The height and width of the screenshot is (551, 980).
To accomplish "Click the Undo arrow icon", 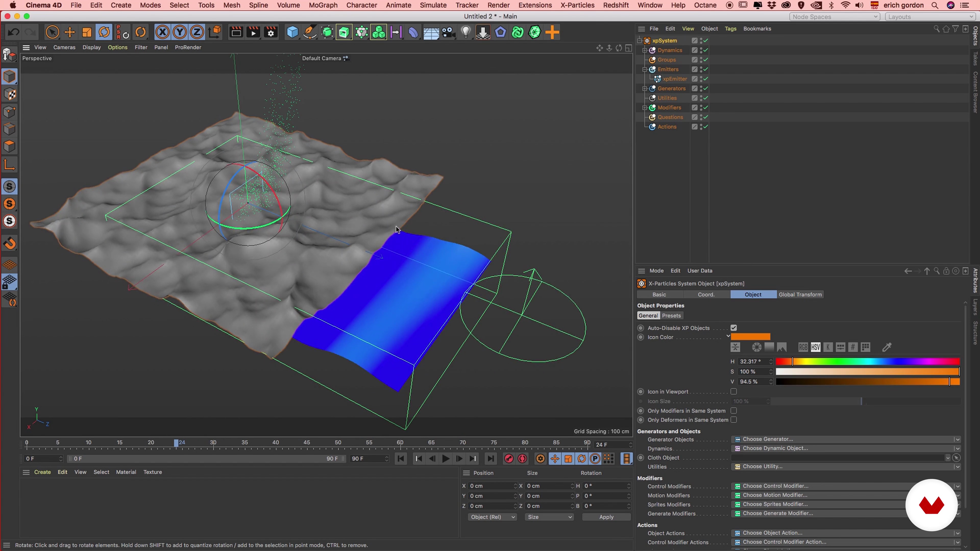I will pos(14,32).
